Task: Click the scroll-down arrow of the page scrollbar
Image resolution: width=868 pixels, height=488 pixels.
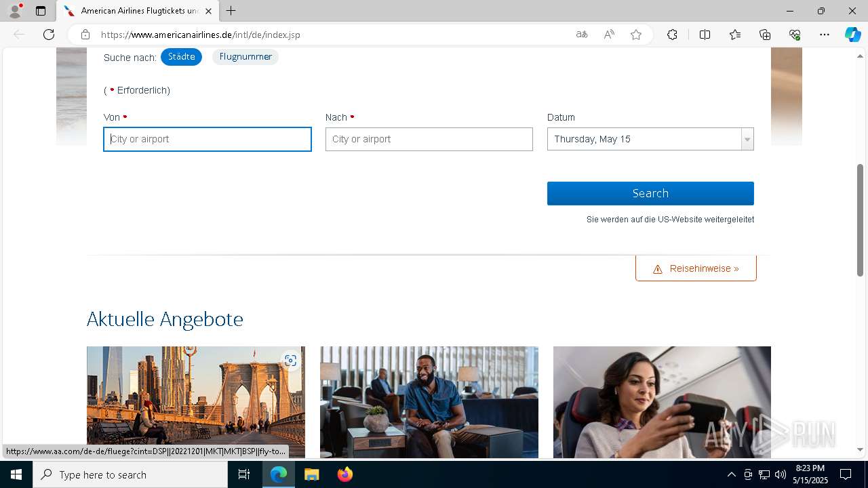Action: point(860,449)
